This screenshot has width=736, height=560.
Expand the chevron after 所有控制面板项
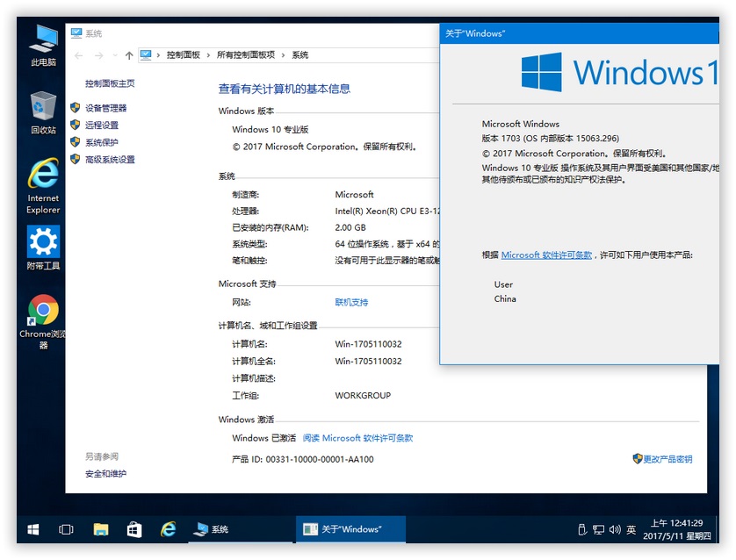pos(283,55)
